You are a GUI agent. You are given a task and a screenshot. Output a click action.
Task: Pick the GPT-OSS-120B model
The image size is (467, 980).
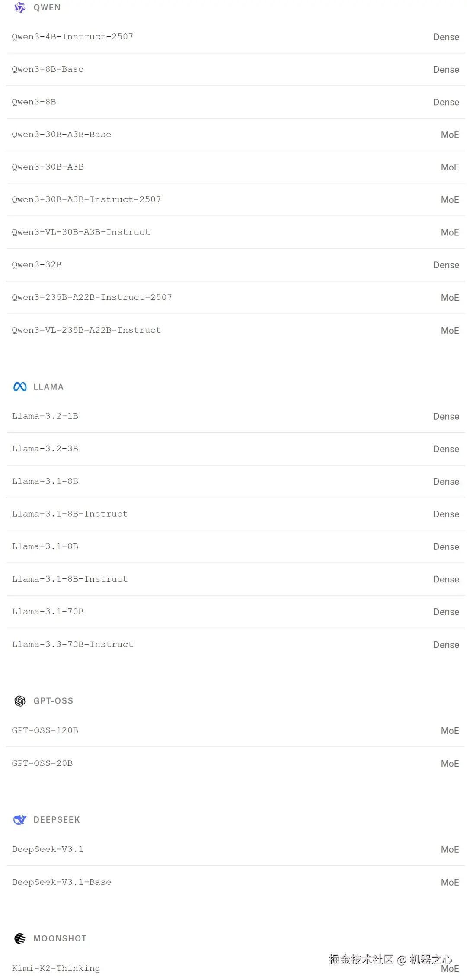(x=45, y=730)
